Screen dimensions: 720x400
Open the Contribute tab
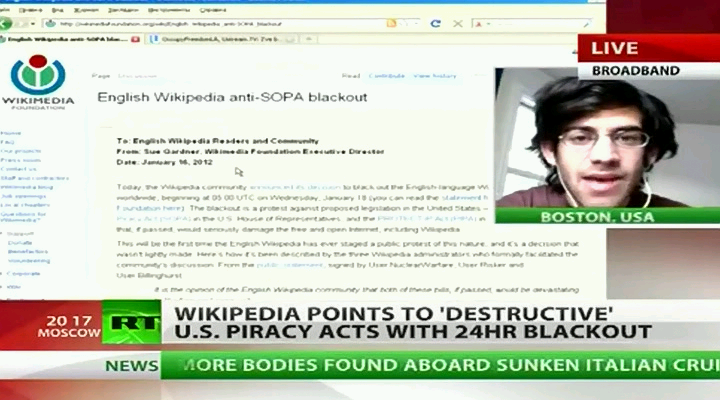[387, 76]
